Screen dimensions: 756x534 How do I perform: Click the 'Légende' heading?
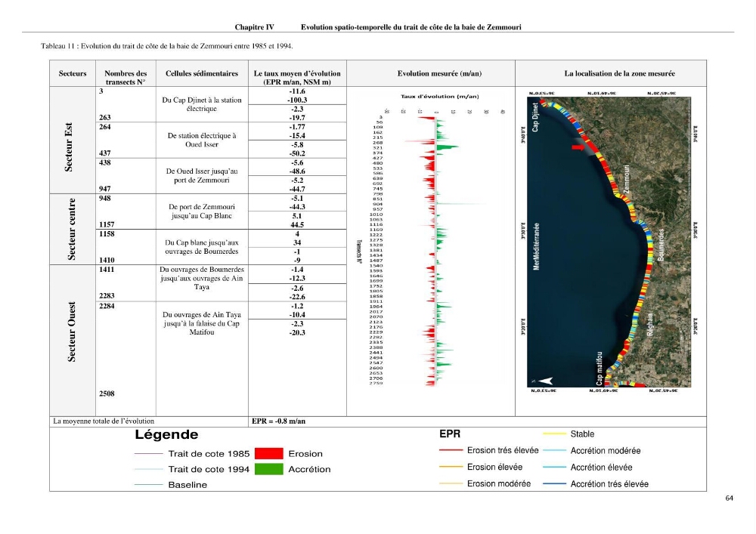166,435
